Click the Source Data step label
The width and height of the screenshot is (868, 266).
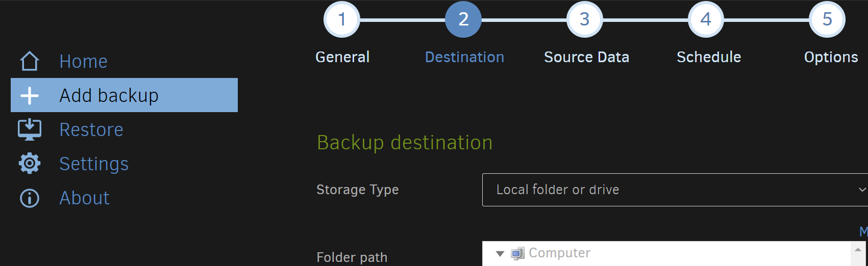pos(586,57)
